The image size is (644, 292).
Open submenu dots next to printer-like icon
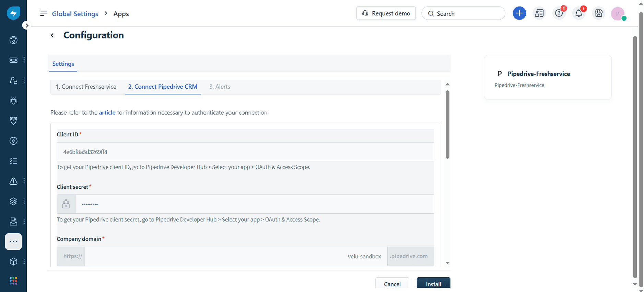click(24, 221)
